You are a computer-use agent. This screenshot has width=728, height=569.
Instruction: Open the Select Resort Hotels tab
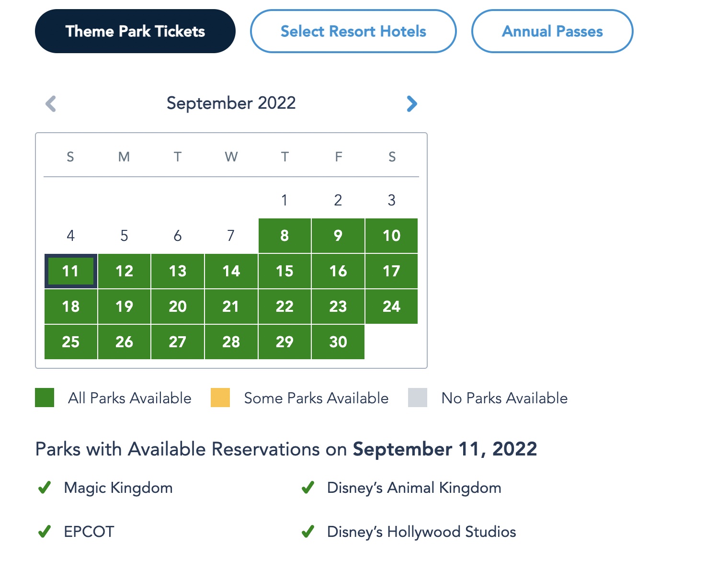pyautogui.click(x=353, y=31)
